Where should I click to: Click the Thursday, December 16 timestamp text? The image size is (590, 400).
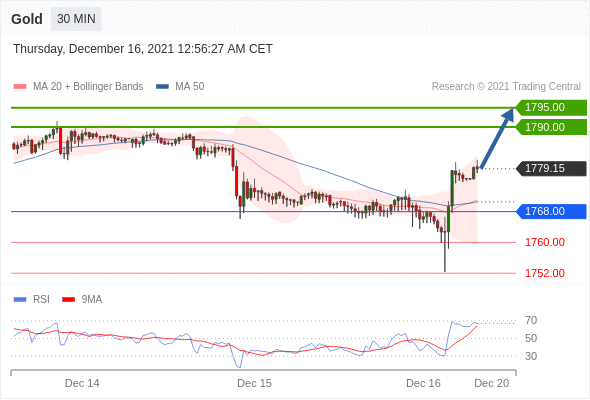pos(143,49)
